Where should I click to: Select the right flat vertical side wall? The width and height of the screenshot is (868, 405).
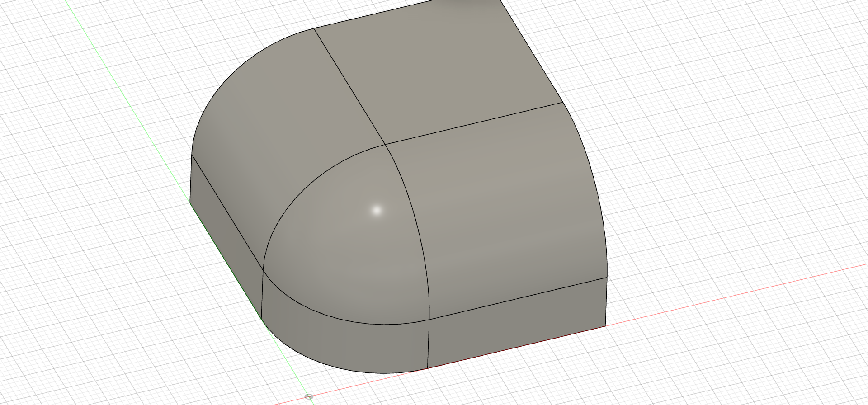[517, 322]
